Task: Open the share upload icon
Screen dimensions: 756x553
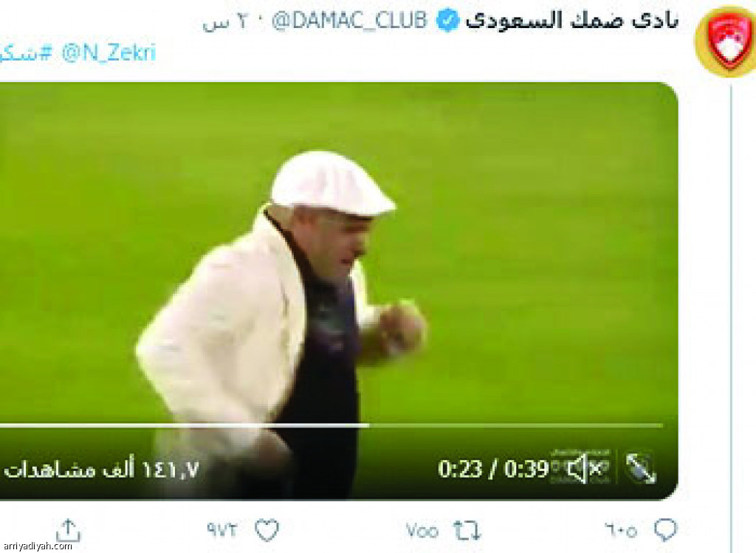Action: tap(68, 530)
